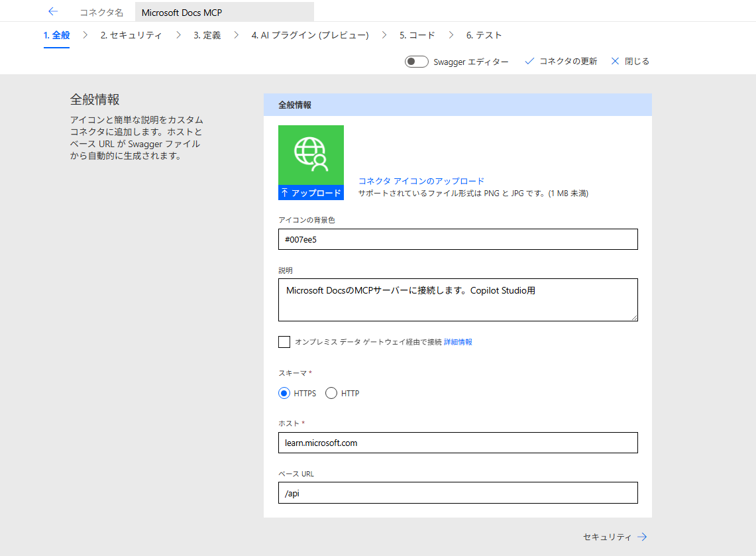Screen dimensions: 756x556
Task: Click the description textarea resize grip
Action: [x=634, y=317]
